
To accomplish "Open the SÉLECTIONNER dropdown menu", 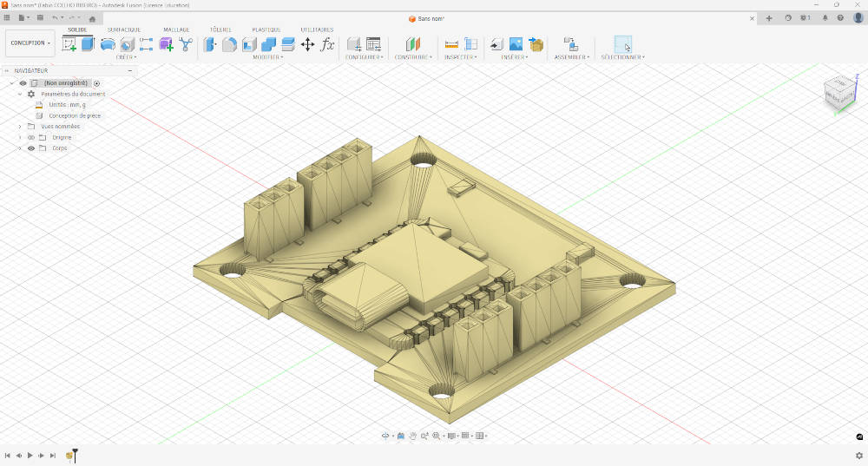I will click(x=622, y=57).
